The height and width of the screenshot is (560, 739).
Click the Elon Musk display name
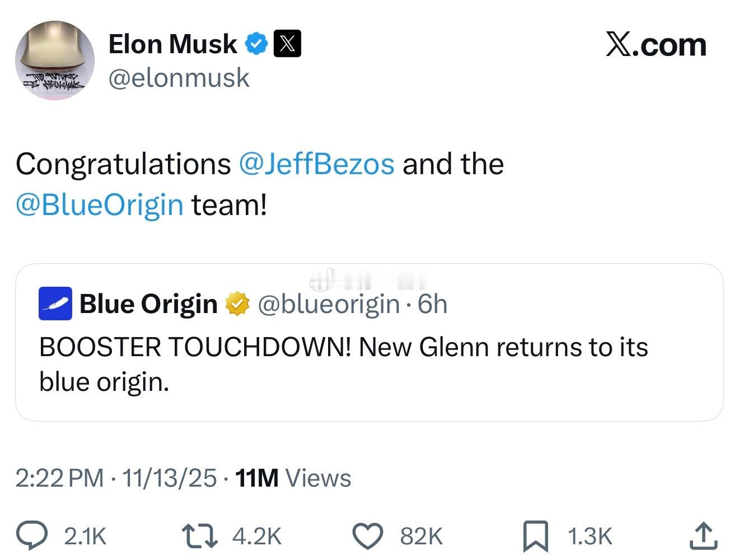[x=172, y=44]
